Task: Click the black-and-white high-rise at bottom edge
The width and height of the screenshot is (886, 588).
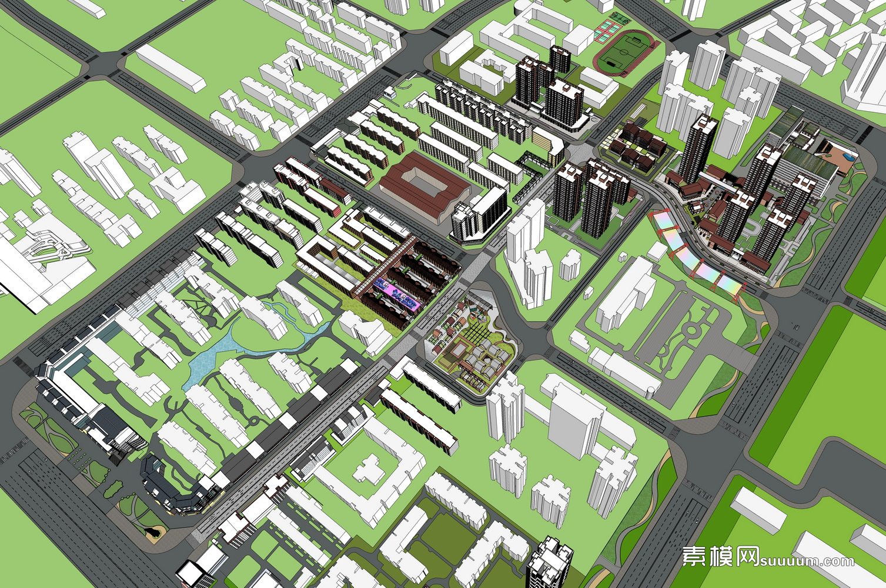Action: (549, 564)
